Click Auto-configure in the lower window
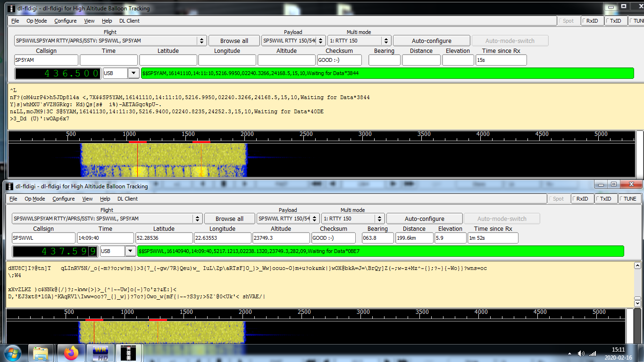644x362 pixels. pos(425,219)
